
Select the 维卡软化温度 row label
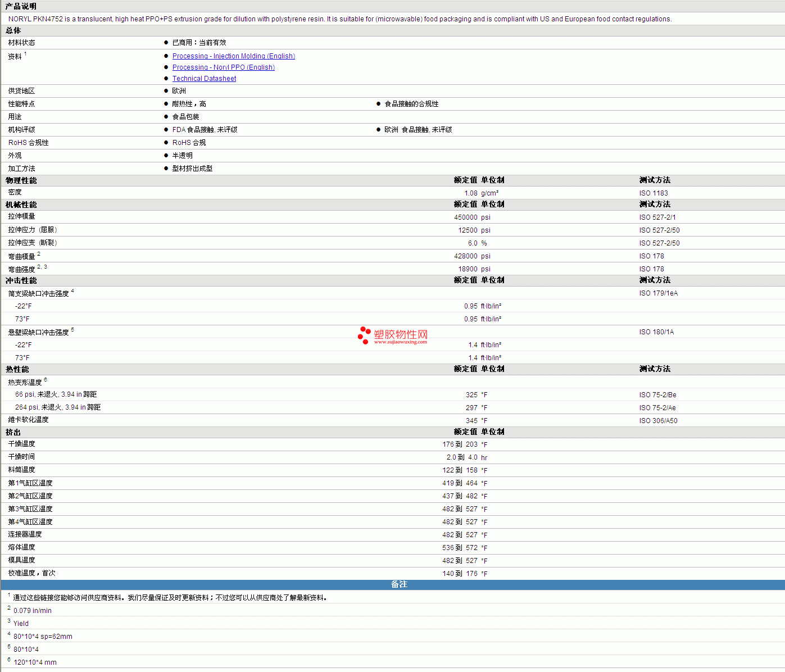(28, 420)
